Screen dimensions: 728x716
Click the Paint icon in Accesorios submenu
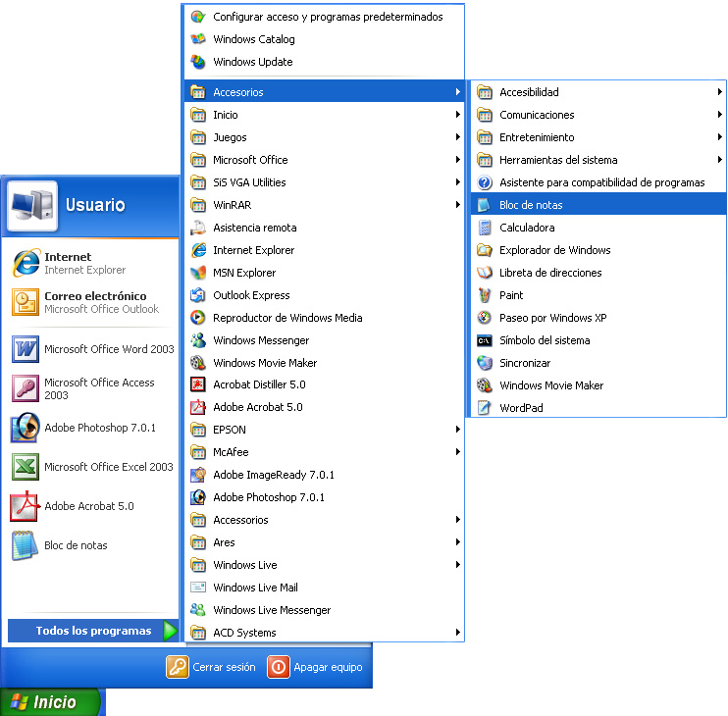[484, 295]
